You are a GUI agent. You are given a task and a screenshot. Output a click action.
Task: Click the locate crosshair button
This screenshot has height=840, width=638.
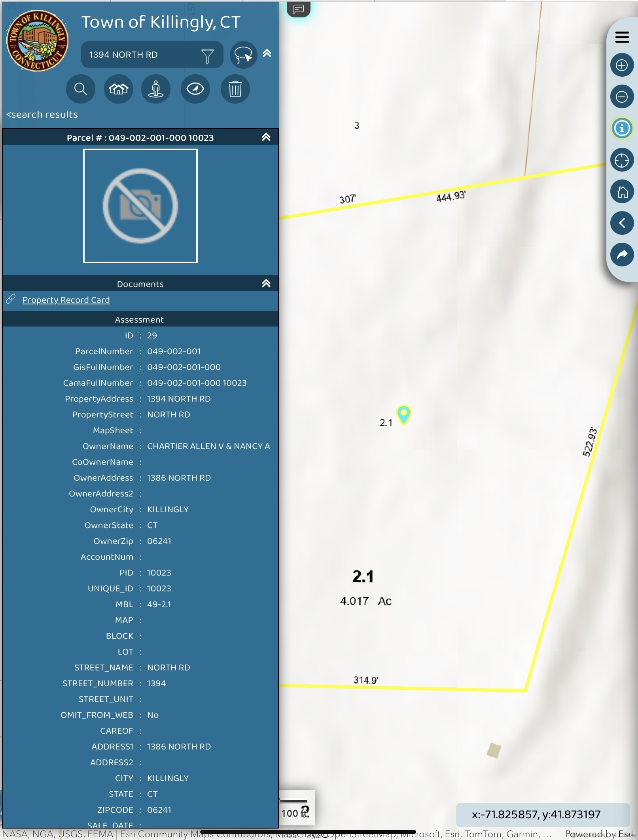(x=621, y=160)
